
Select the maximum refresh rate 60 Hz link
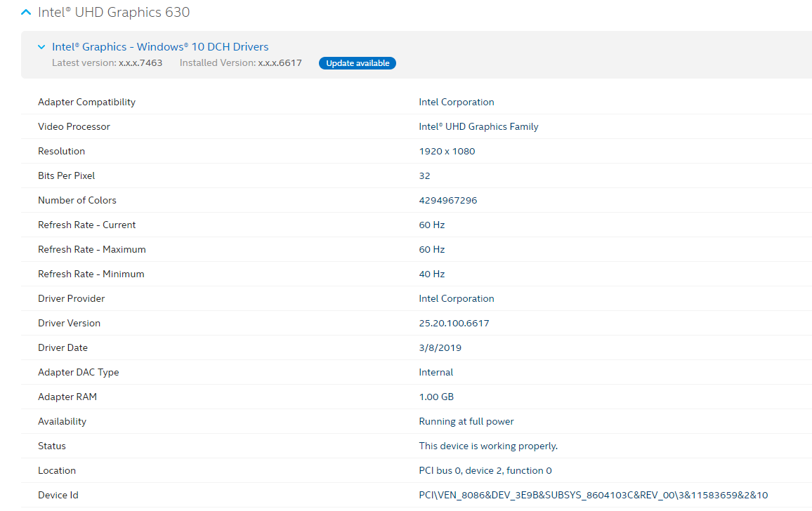click(431, 249)
